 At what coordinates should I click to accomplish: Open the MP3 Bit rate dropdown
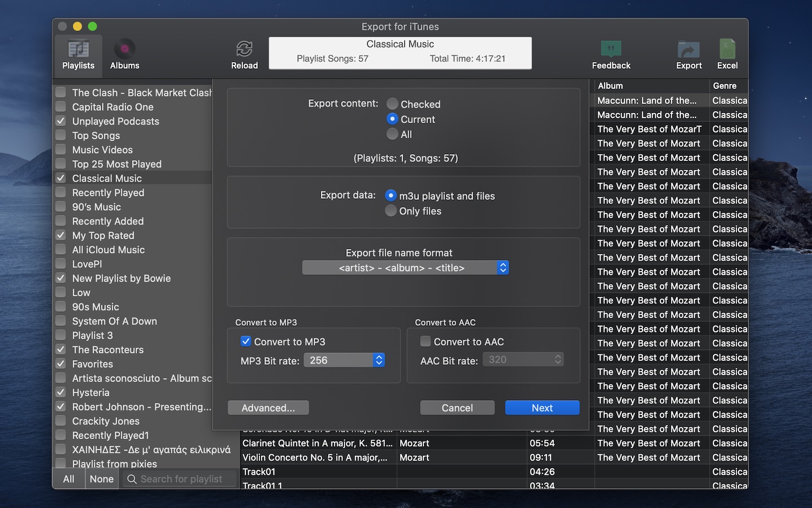click(344, 360)
